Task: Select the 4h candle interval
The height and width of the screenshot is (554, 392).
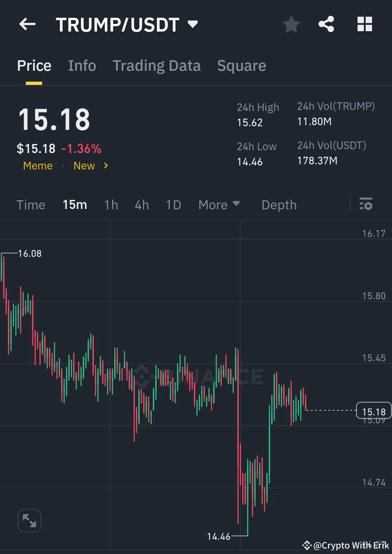Action: (142, 205)
